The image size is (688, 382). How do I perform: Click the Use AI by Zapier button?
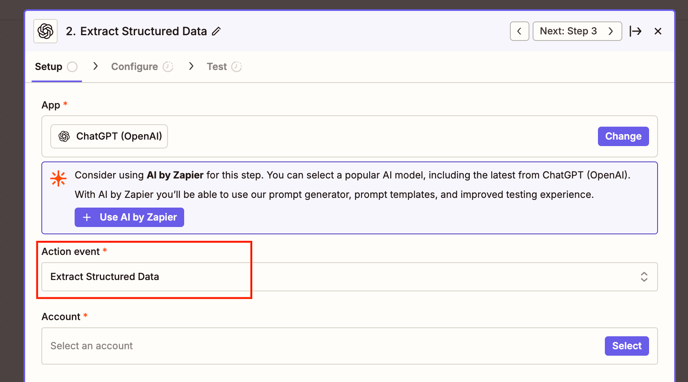(x=129, y=217)
